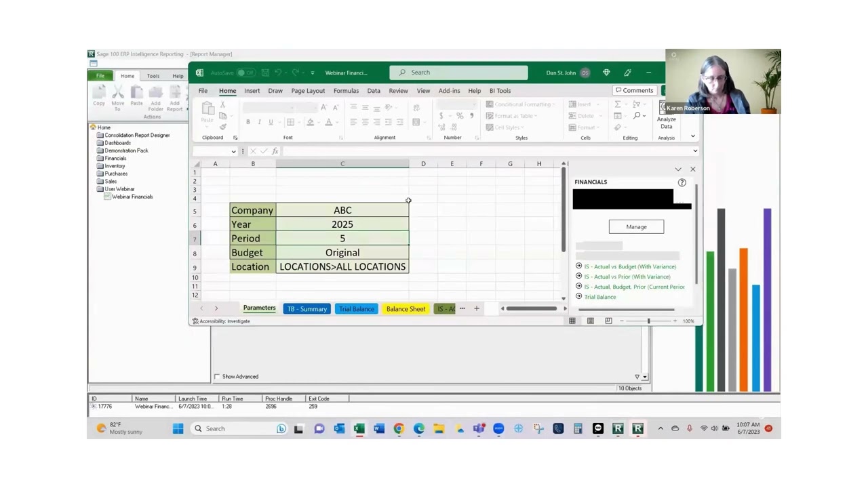868x488 pixels.
Task: Click the Windows Start button
Action: (178, 428)
